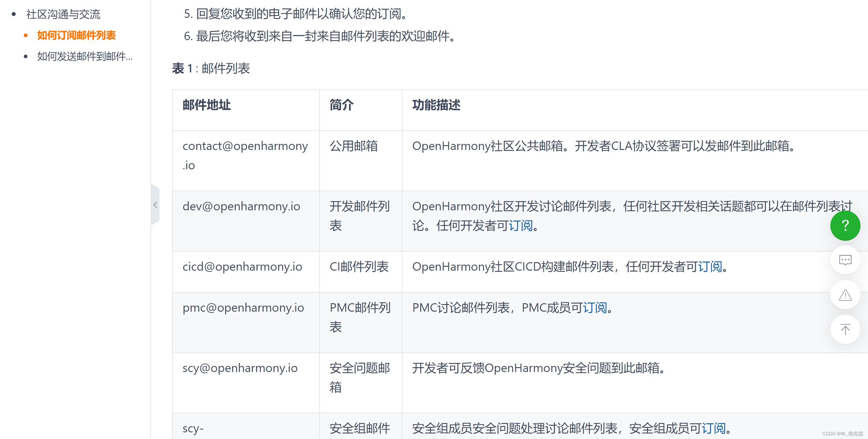This screenshot has height=439, width=868.
Task: Open the 订阅 link in the pmc@openharmony.io row
Action: [x=595, y=307]
